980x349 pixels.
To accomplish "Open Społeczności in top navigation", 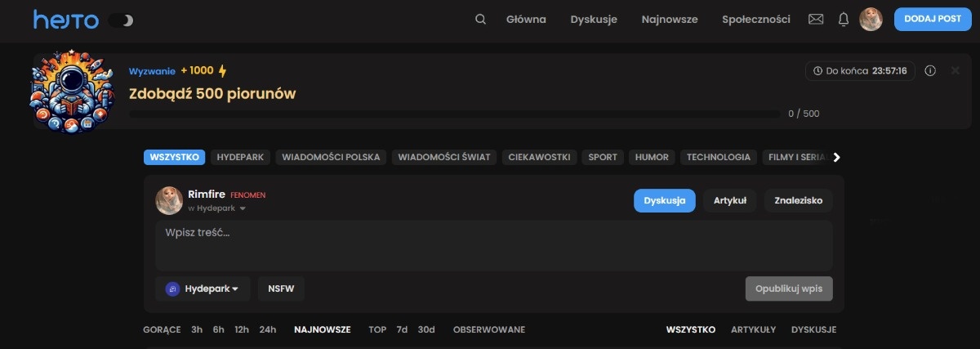I will tap(755, 20).
